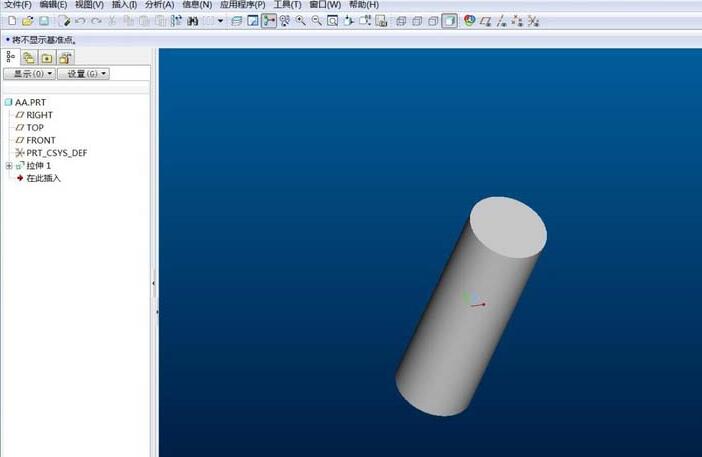Click the regenerate model icon
The image size is (702, 457).
(176, 21)
